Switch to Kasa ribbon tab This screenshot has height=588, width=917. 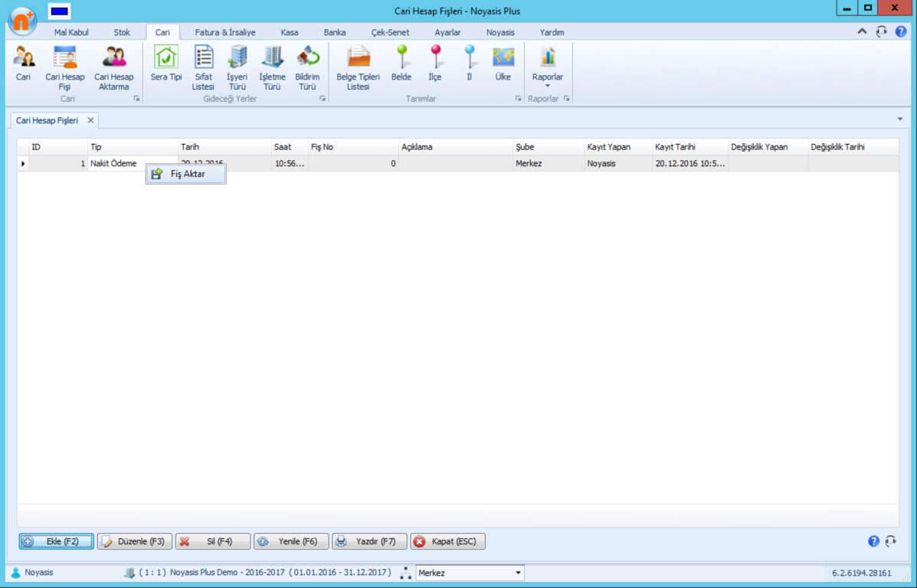coord(290,32)
